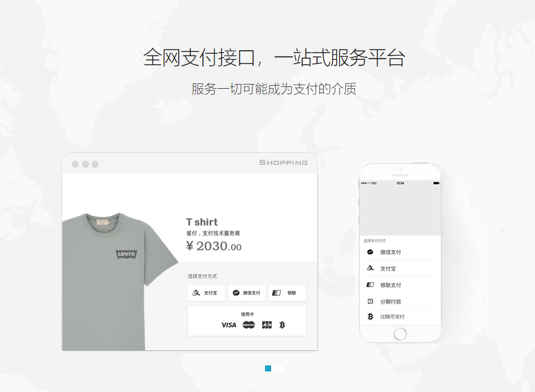The height and width of the screenshot is (392, 535).
Task: Switch to the second carousel slide (white dot)
Action: click(x=280, y=368)
